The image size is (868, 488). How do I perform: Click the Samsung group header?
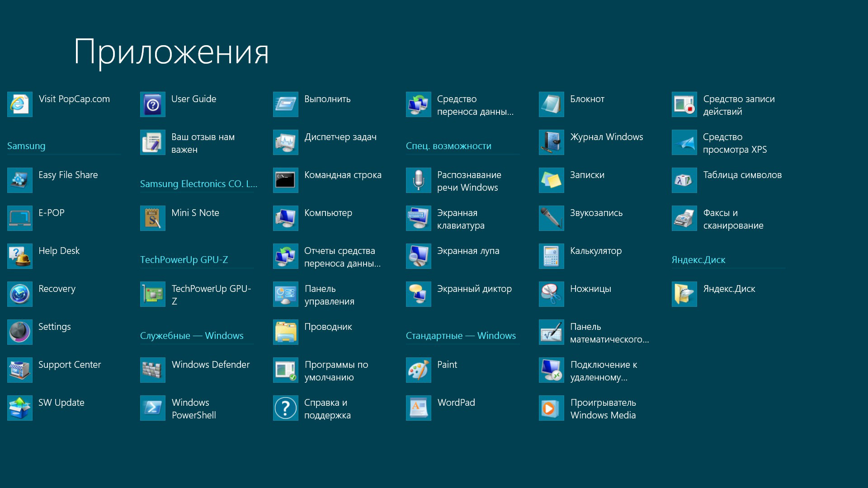(x=26, y=146)
